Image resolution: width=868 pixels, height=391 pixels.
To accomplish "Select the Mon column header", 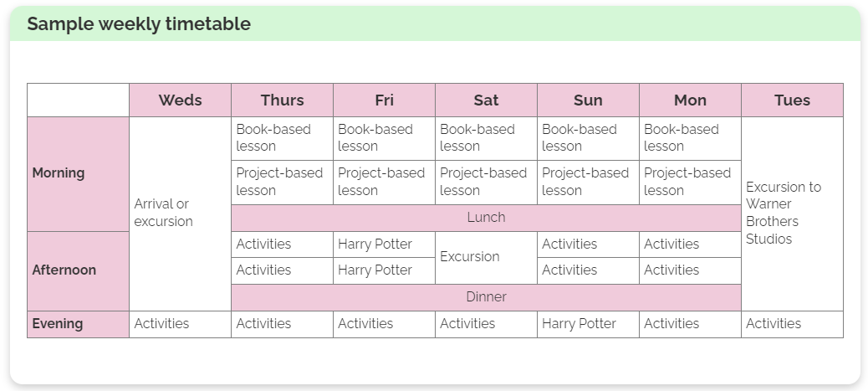I will click(690, 100).
